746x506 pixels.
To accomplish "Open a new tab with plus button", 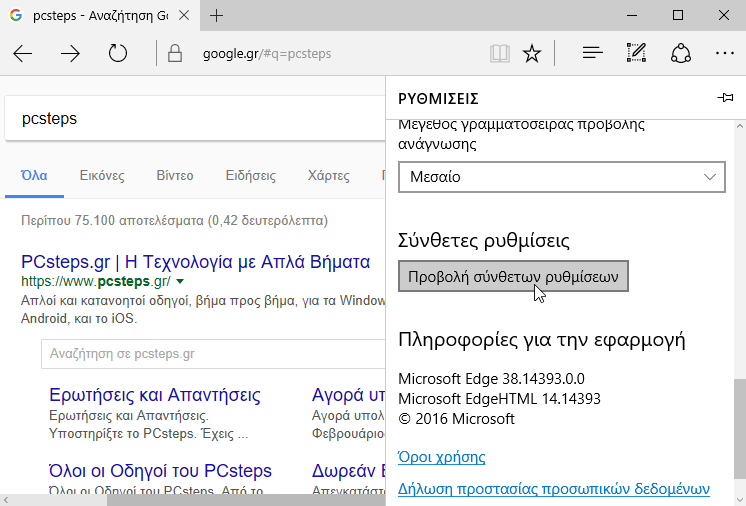I will tap(216, 16).
